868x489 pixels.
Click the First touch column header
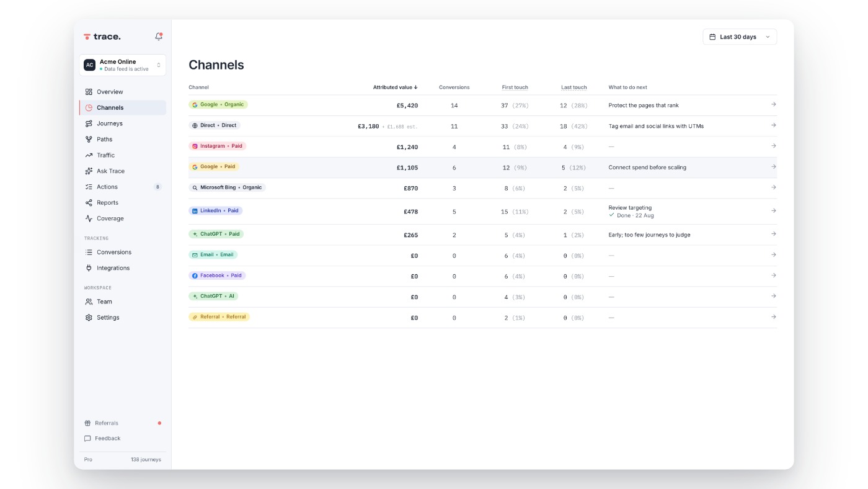click(515, 87)
